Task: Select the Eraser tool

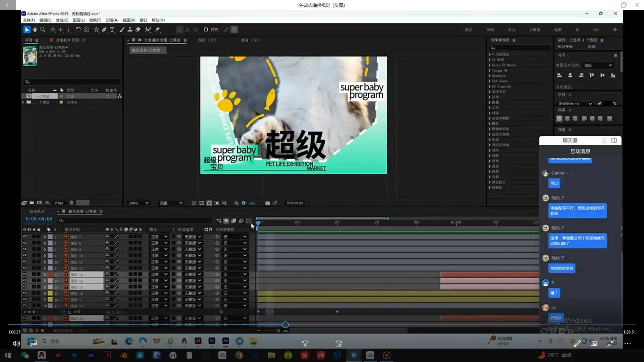Action: tap(138, 29)
